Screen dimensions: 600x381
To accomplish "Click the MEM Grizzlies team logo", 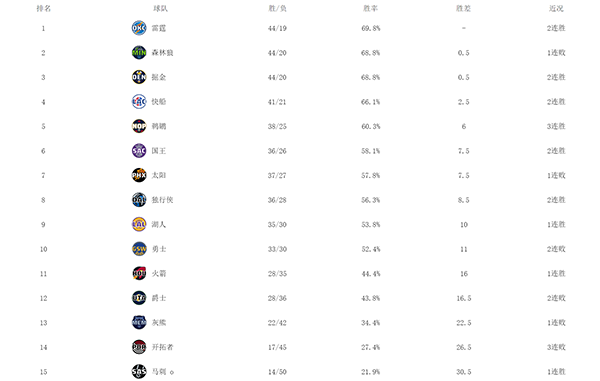I will pyautogui.click(x=139, y=322).
